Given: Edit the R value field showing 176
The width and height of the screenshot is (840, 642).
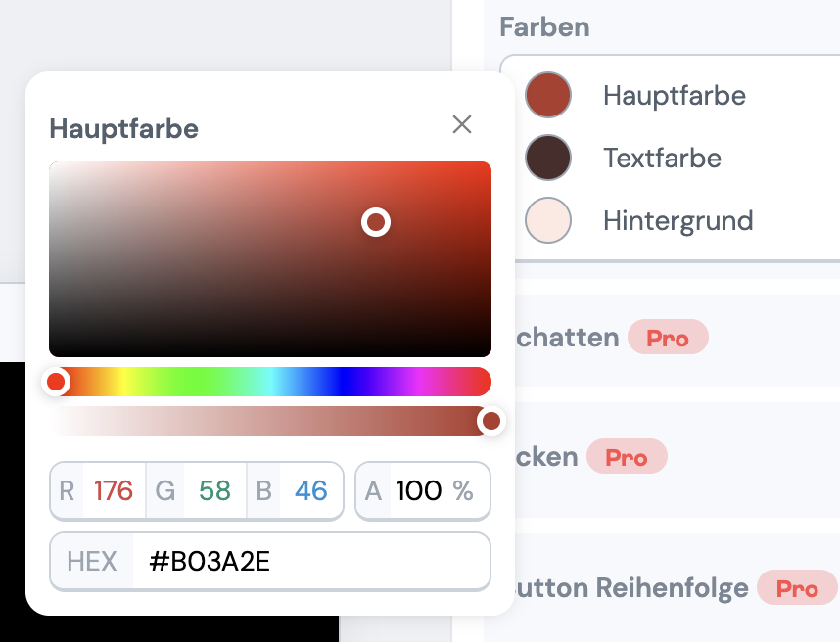Looking at the screenshot, I should tap(115, 490).
